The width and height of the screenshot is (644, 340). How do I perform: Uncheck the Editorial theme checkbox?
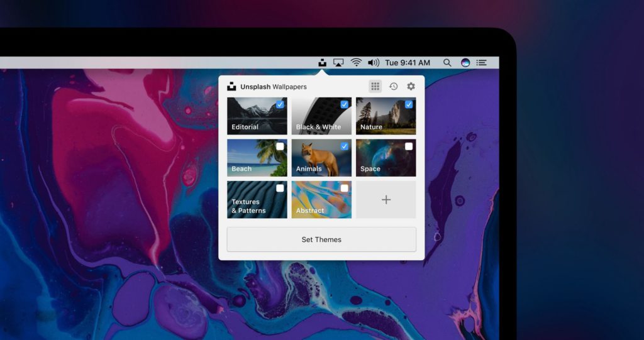click(280, 105)
